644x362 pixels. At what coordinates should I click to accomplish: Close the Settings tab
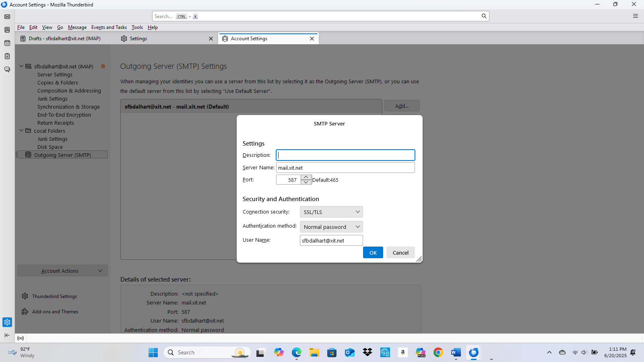[211, 39]
